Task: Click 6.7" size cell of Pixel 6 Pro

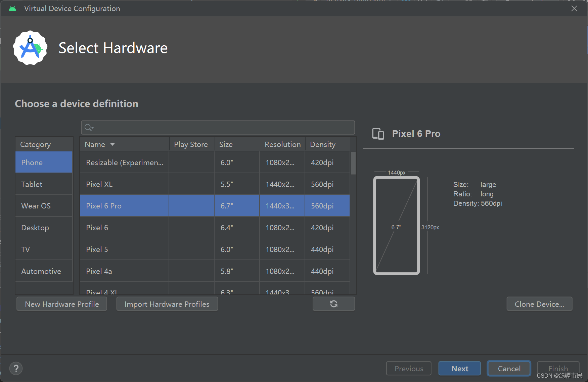Action: pos(237,206)
